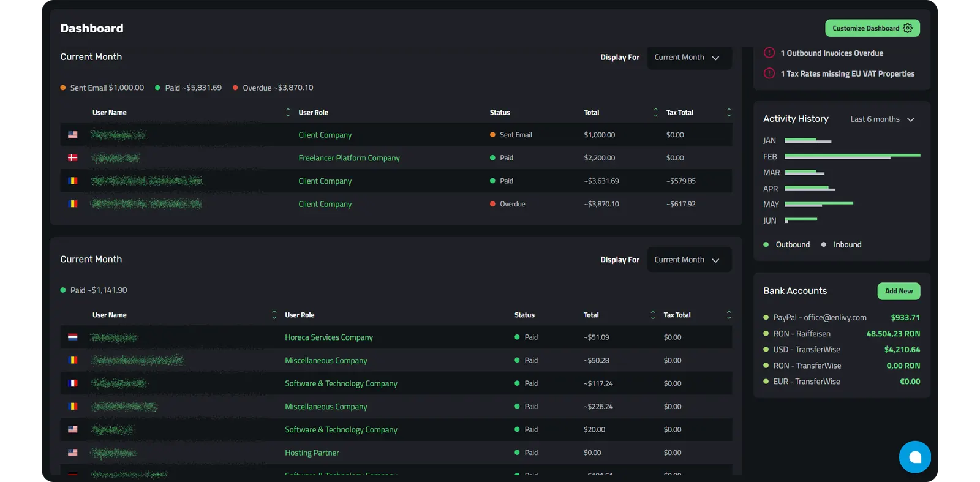Click the -$579.85 tax total cell

click(x=681, y=181)
